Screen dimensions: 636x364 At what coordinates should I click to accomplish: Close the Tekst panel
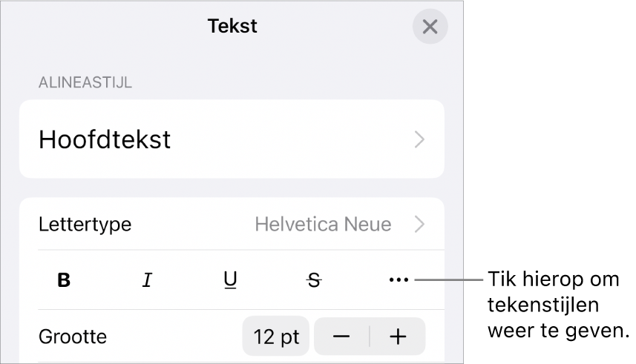click(430, 27)
